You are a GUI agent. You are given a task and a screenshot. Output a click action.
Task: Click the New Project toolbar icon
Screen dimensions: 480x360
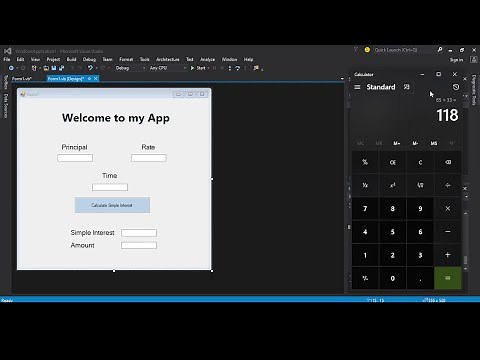pyautogui.click(x=34, y=68)
